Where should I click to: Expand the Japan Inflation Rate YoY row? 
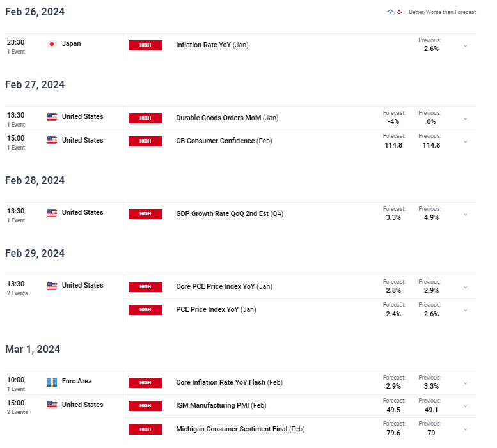(465, 45)
